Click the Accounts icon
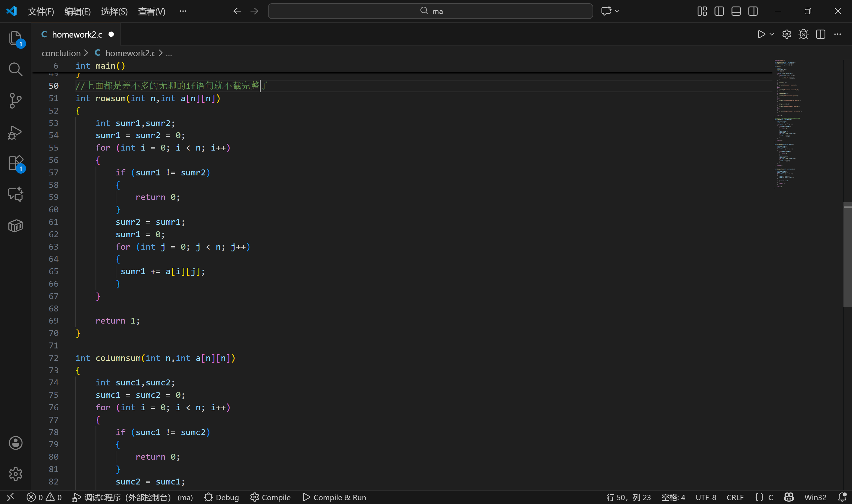 point(15,443)
